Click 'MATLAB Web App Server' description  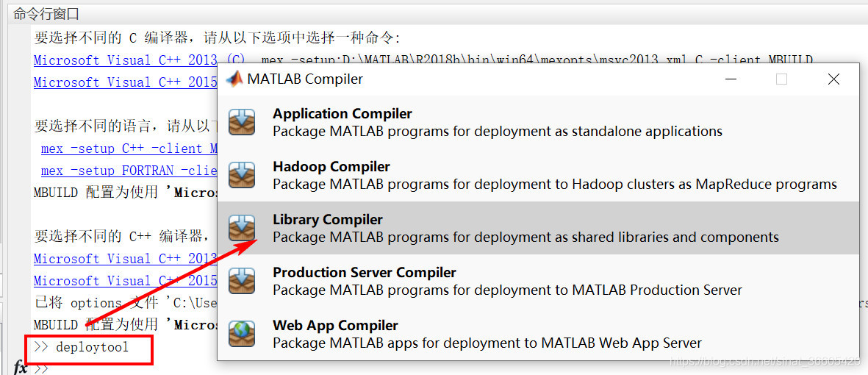[622, 343]
